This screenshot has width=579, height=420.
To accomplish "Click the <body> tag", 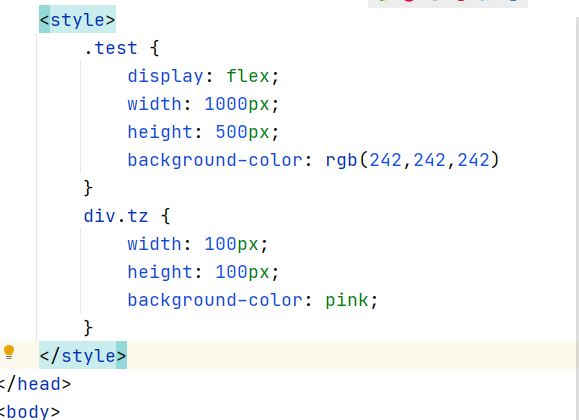I will click(x=30, y=412).
